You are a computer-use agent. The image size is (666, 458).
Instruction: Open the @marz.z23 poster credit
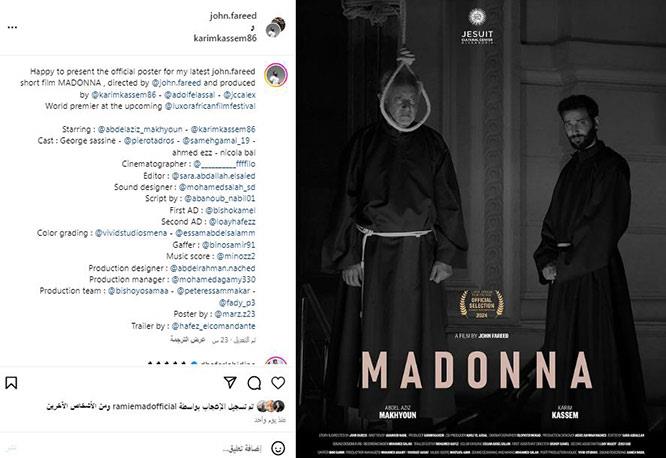pos(235,314)
